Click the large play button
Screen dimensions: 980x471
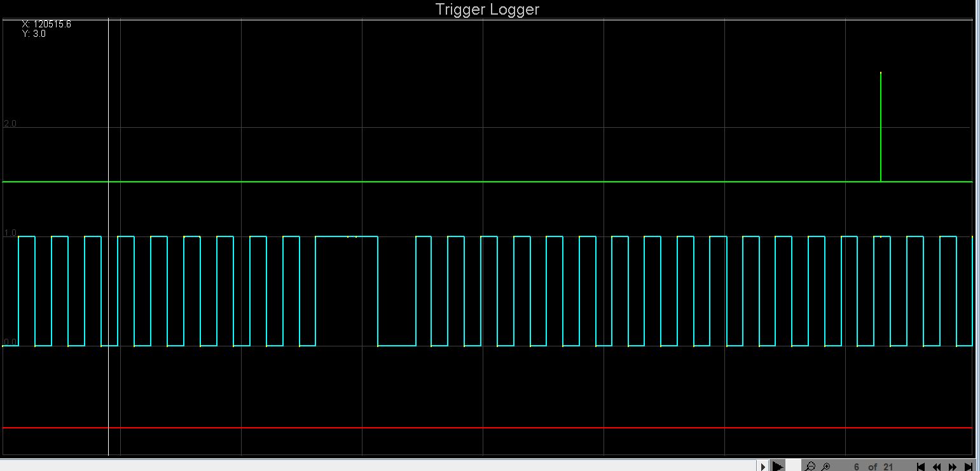click(778, 467)
